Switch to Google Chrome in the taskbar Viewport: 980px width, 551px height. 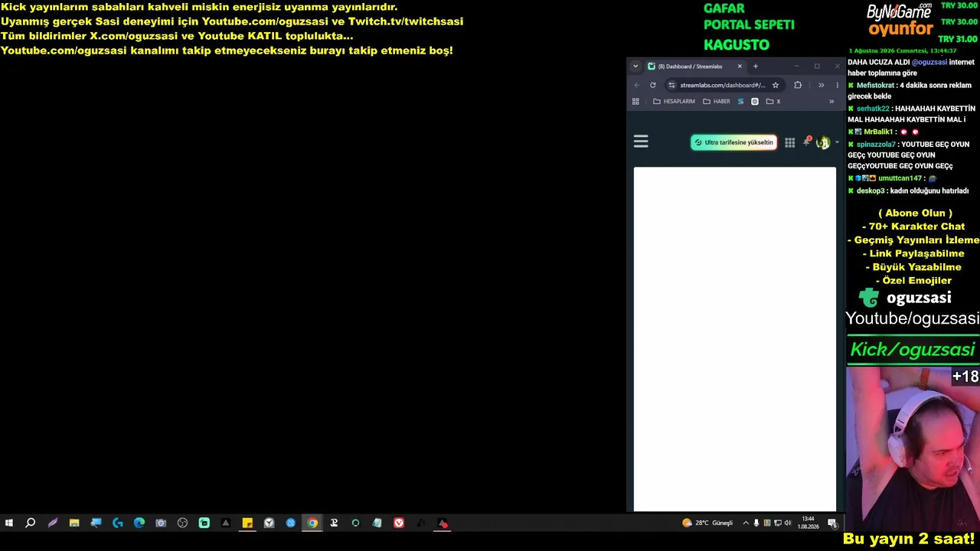(312, 523)
